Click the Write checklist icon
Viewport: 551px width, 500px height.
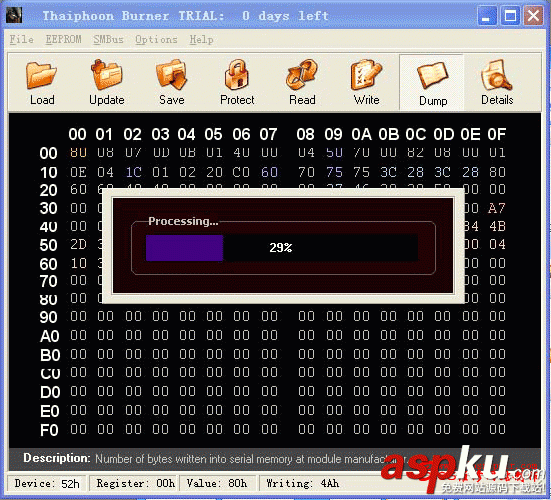(366, 74)
